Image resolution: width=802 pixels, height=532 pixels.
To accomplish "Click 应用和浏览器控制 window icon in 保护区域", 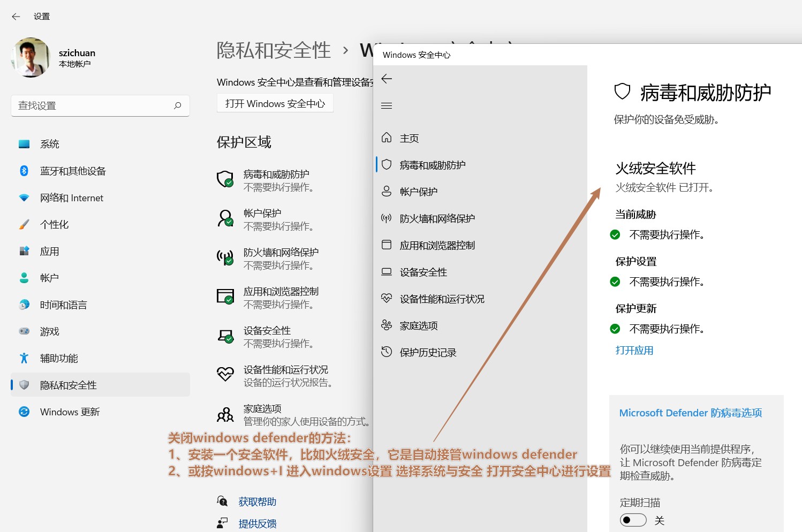I will 225,297.
